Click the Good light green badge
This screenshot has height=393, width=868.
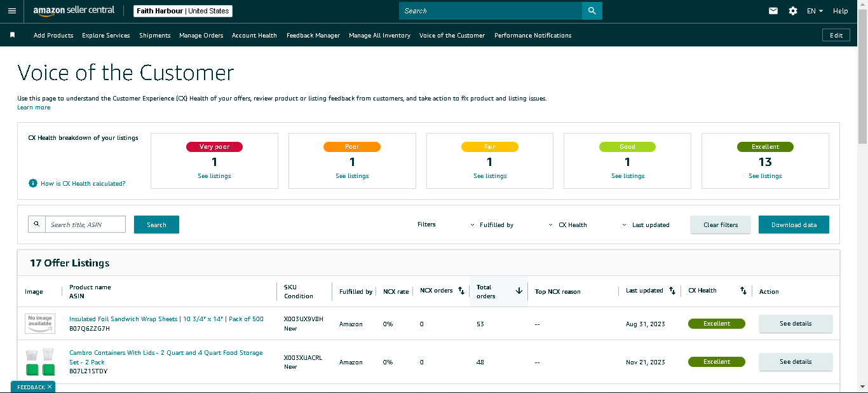pyautogui.click(x=627, y=147)
